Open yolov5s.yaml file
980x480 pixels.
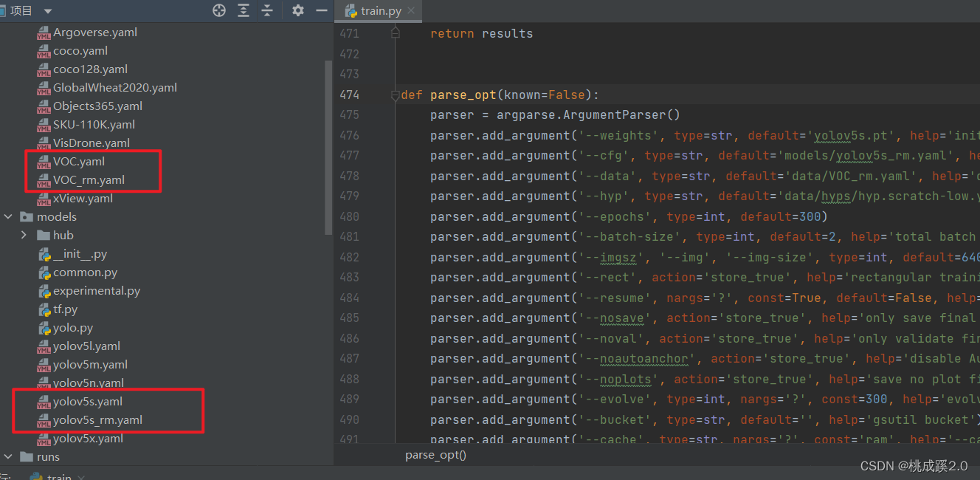88,402
